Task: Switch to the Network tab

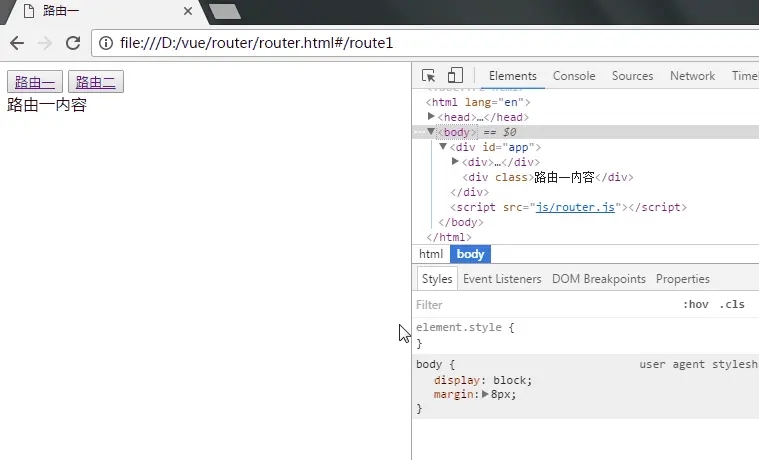Action: point(692,76)
